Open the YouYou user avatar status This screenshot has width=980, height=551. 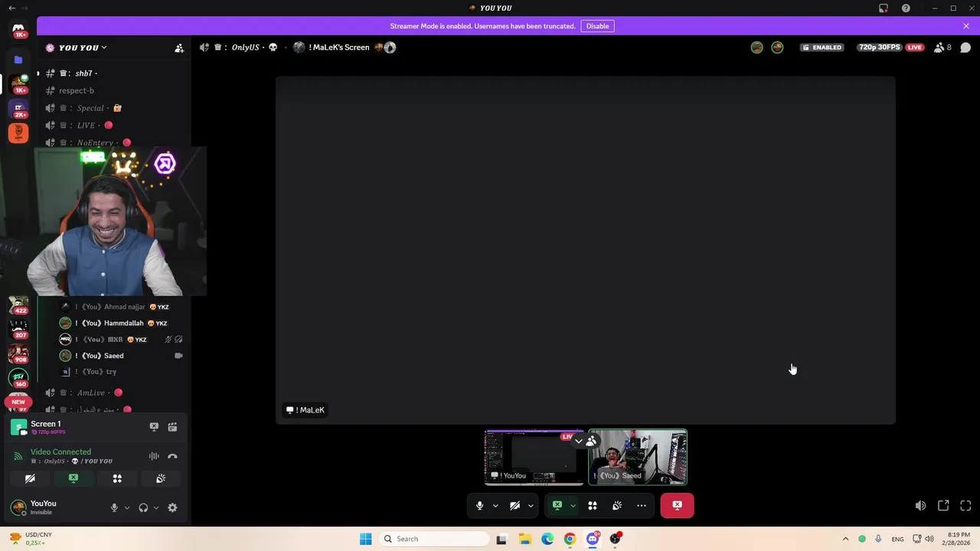[17, 507]
